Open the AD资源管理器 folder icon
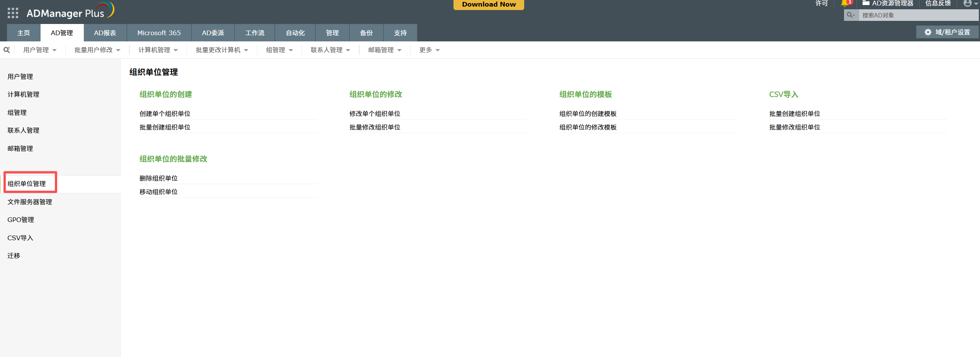 tap(866, 3)
